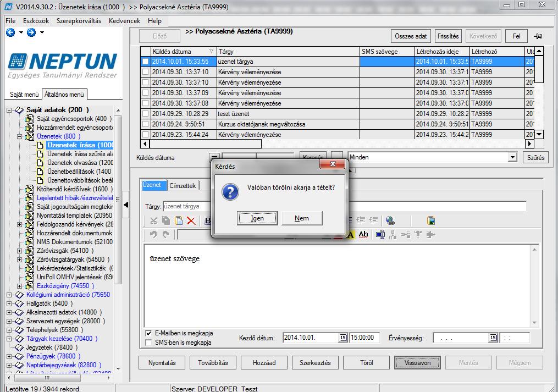The height and width of the screenshot is (392, 558).
Task: Expand Hallgatók (5400) node
Action: click(9, 303)
